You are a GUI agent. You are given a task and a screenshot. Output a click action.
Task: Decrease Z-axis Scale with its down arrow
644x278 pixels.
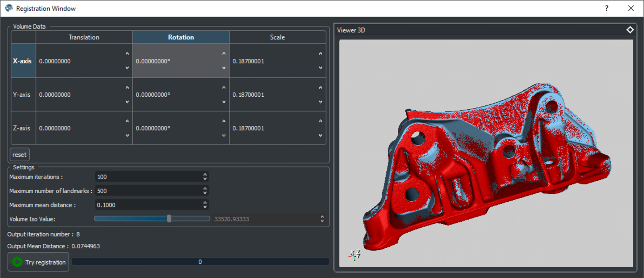tap(320, 136)
